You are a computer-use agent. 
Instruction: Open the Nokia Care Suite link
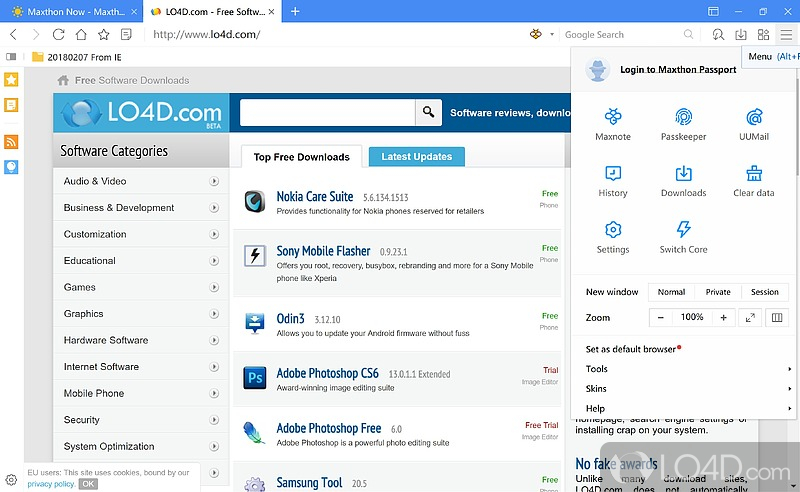click(x=315, y=196)
